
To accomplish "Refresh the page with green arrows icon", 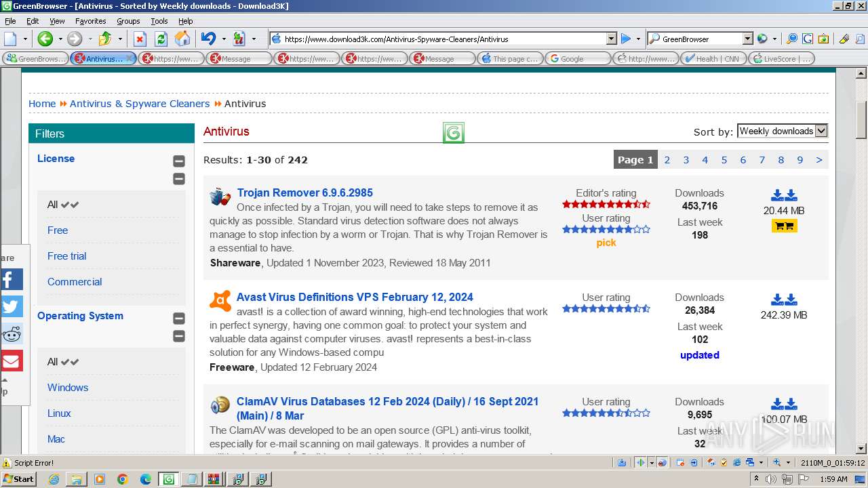I will point(161,39).
